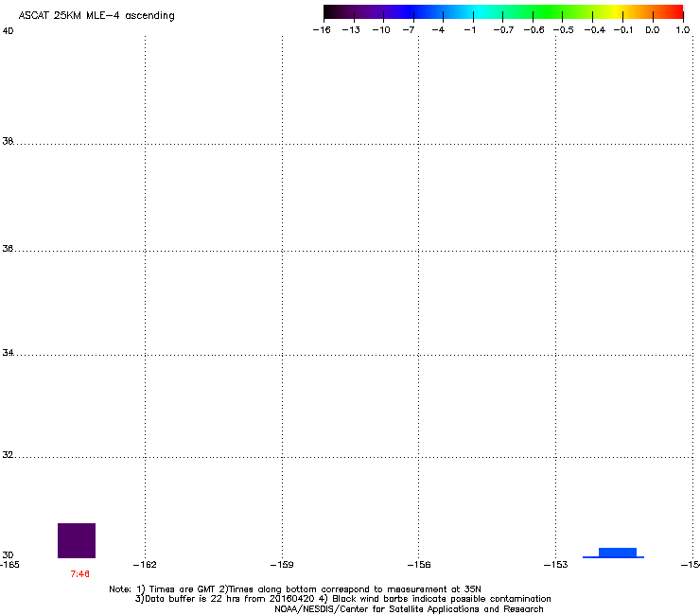Click the -0.7 color scale label
The width and height of the screenshot is (700, 615).
point(503,30)
